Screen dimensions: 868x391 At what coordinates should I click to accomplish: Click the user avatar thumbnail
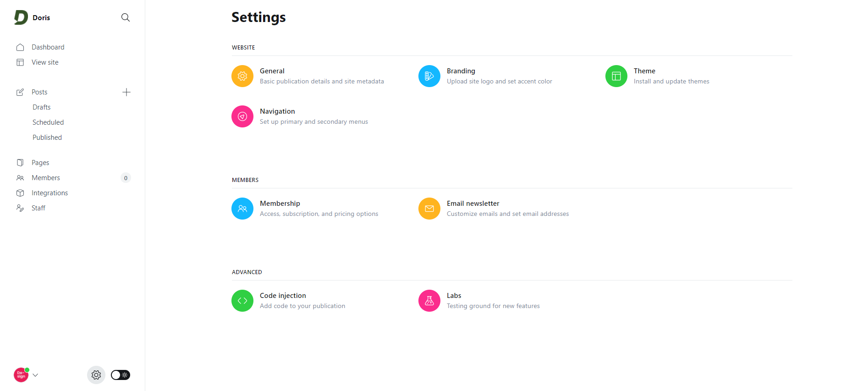[21, 375]
